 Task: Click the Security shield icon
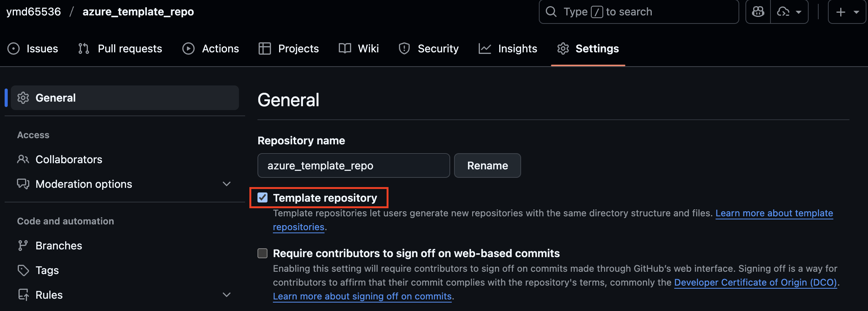404,48
